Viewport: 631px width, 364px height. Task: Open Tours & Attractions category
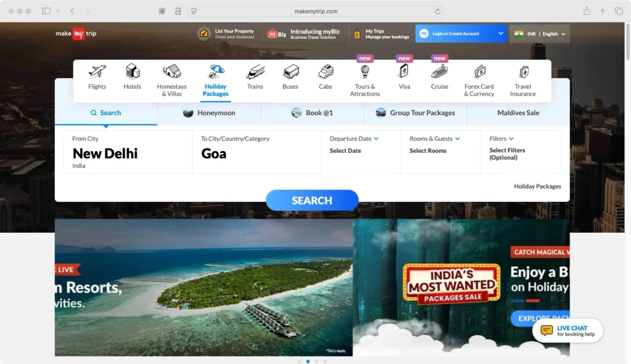point(365,81)
